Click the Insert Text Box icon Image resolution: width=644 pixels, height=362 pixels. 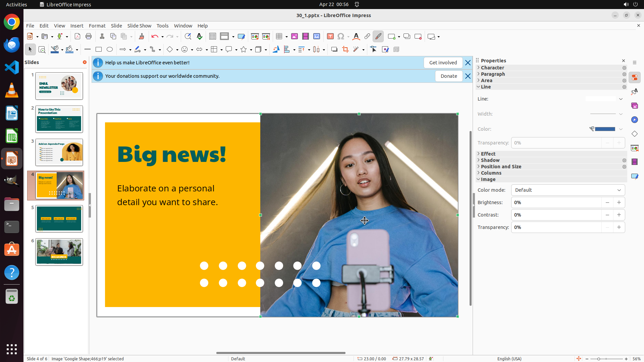tap(330, 37)
